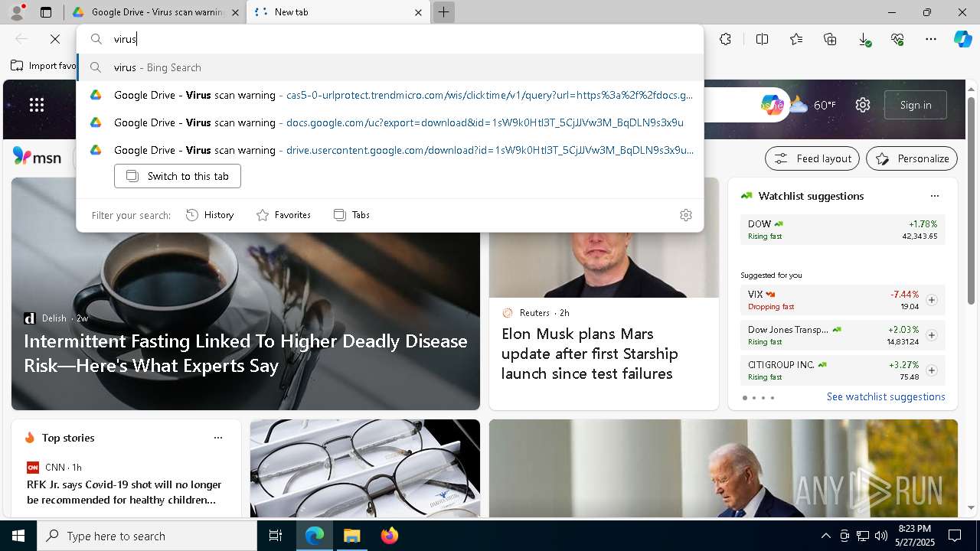Image resolution: width=980 pixels, height=551 pixels.
Task: Launch Firefox from taskbar
Action: pyautogui.click(x=390, y=536)
